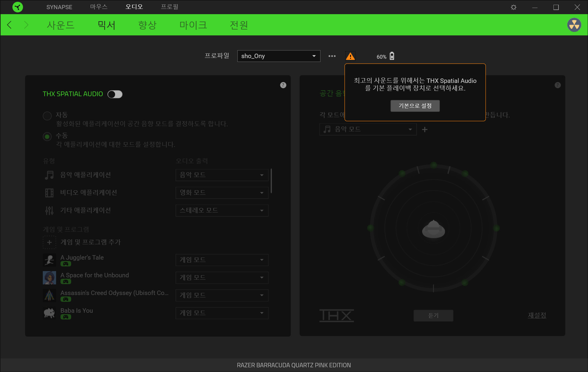
Task: Click the battery status icon
Action: (392, 56)
